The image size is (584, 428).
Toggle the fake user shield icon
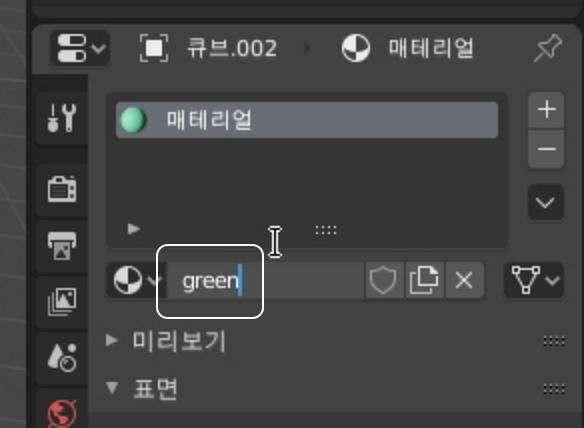click(x=384, y=280)
